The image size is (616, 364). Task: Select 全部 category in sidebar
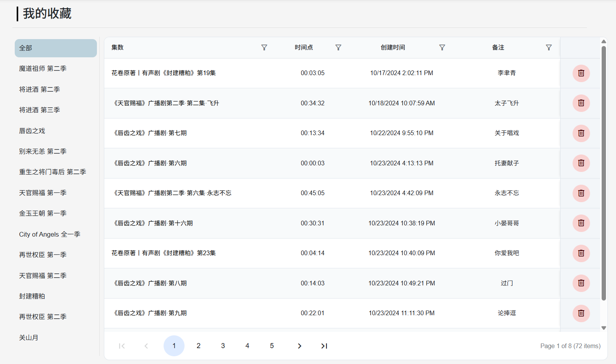tap(56, 48)
